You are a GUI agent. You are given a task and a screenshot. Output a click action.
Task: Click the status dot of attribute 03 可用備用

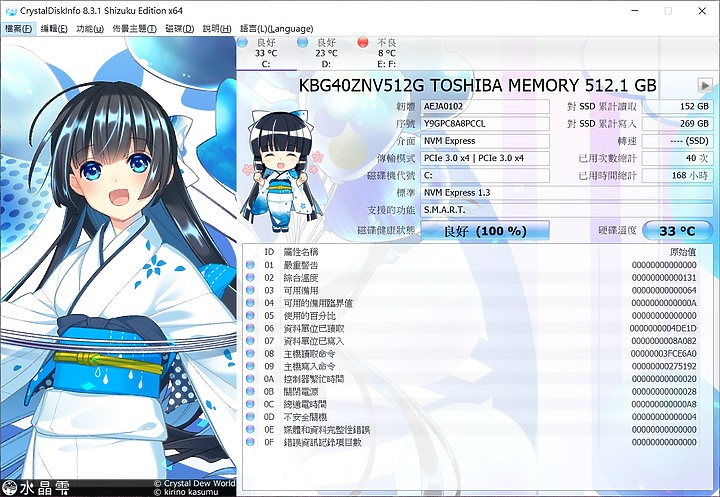(250, 290)
